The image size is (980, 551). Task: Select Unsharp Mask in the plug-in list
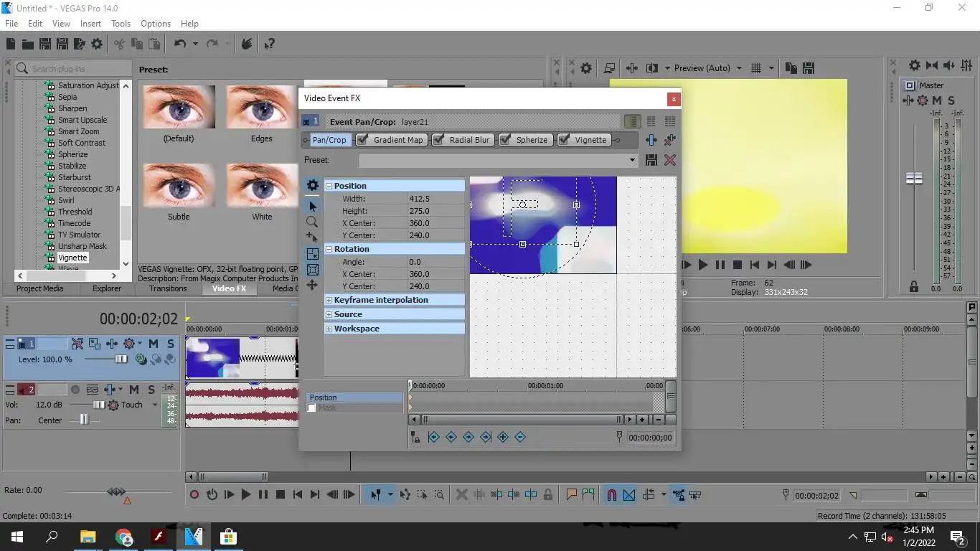[83, 246]
